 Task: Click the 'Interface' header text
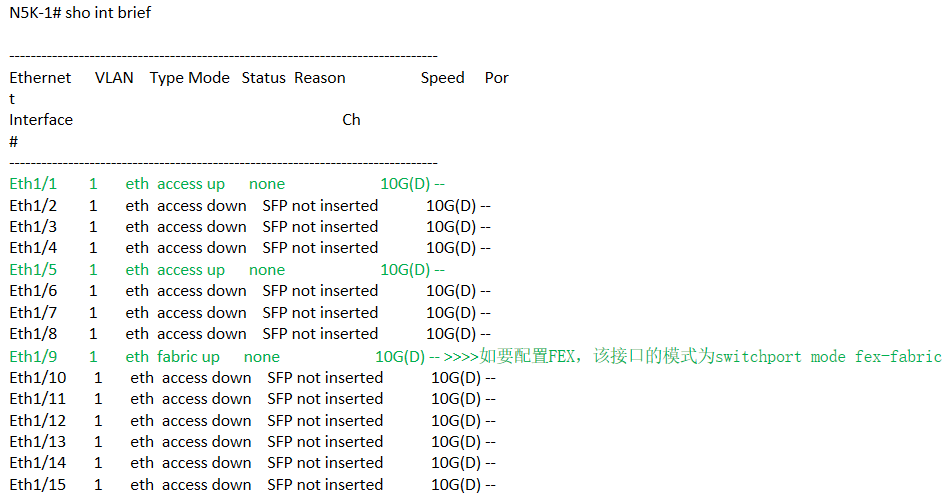[x=41, y=120]
